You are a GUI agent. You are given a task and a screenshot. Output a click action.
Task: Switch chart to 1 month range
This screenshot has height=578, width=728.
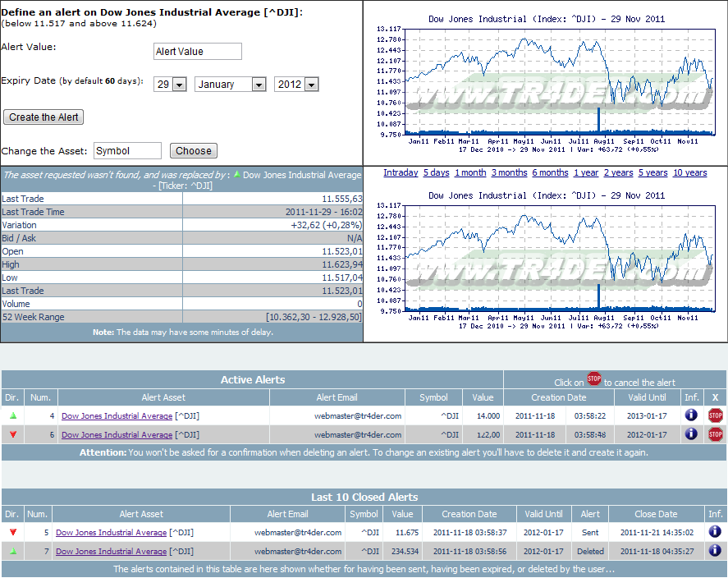coord(470,172)
